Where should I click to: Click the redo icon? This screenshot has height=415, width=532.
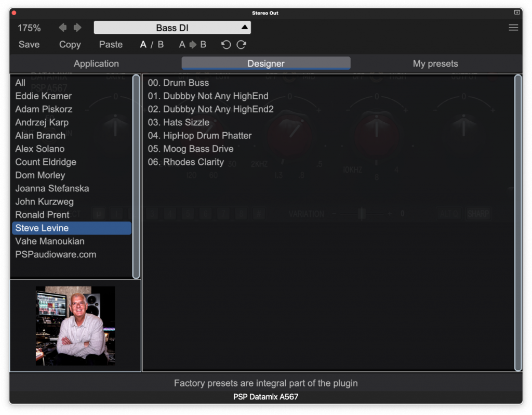pyautogui.click(x=242, y=45)
